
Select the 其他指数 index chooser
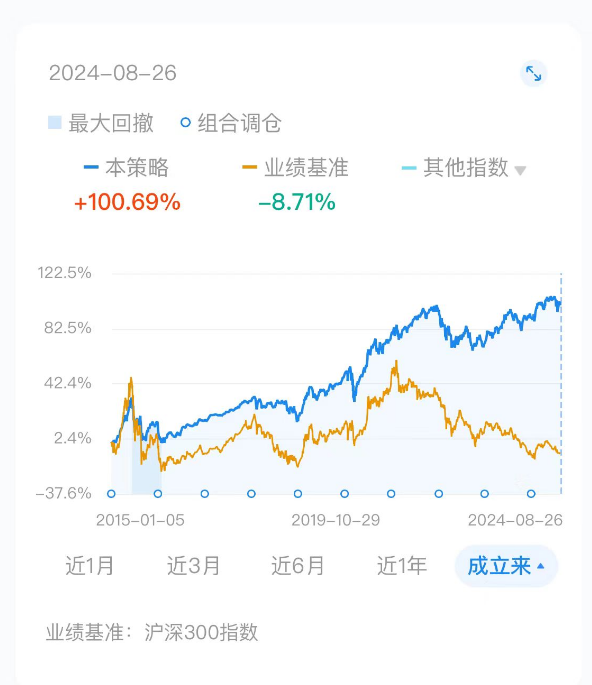click(464, 167)
